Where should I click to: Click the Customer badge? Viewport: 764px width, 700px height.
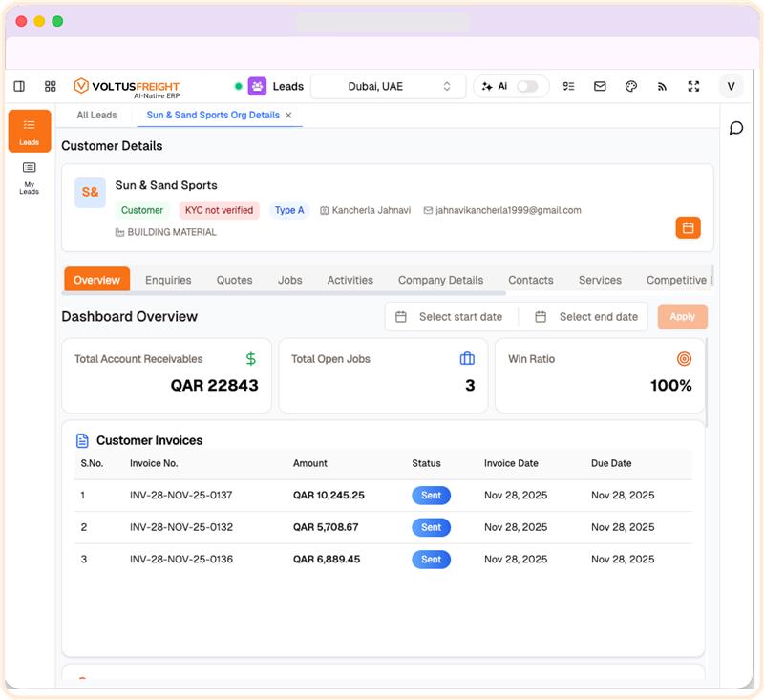[141, 210]
